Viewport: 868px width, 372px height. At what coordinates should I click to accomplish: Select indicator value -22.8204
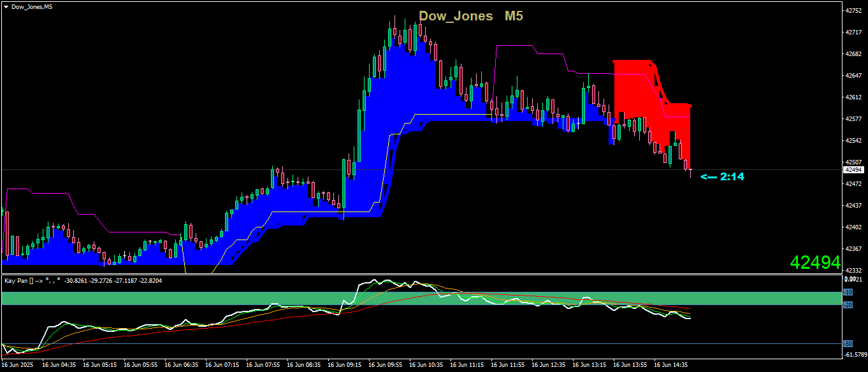150,280
